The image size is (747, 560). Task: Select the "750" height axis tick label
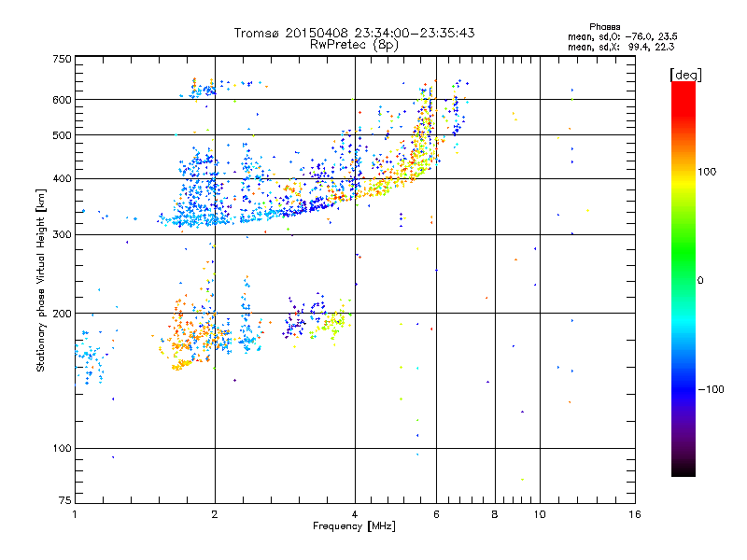coord(62,59)
